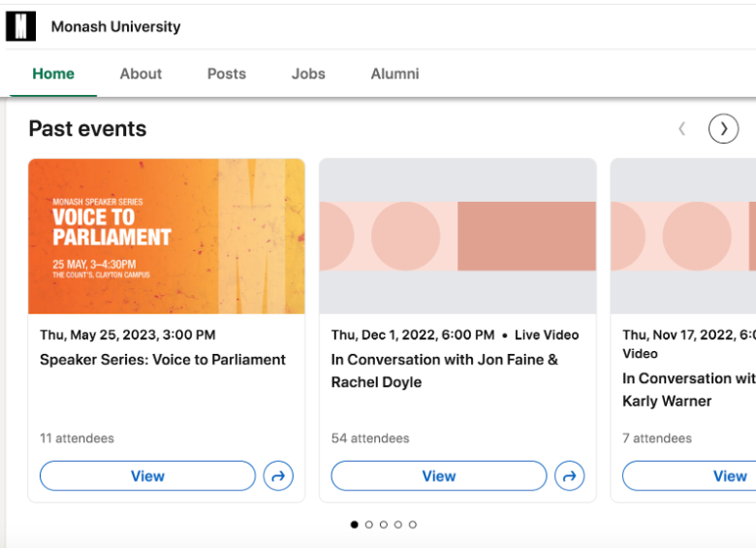Click the '7 attendees' text
The image size is (756, 548).
pyautogui.click(x=657, y=438)
